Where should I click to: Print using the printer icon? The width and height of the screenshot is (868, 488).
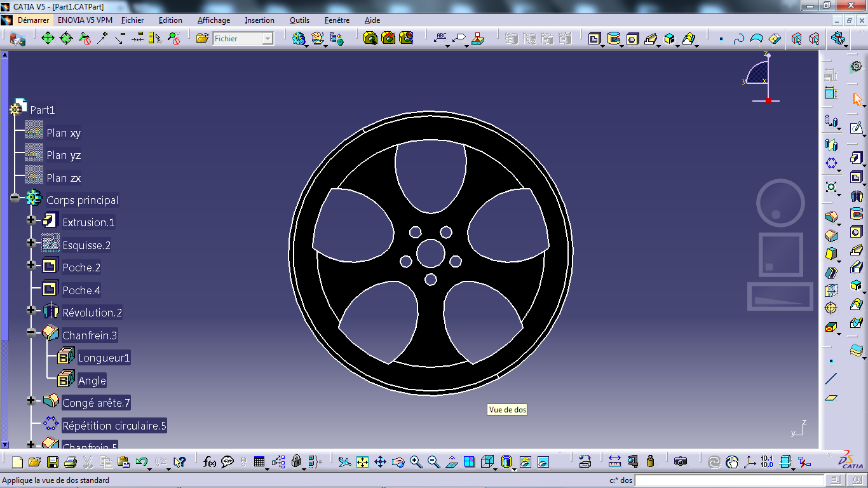71,462
